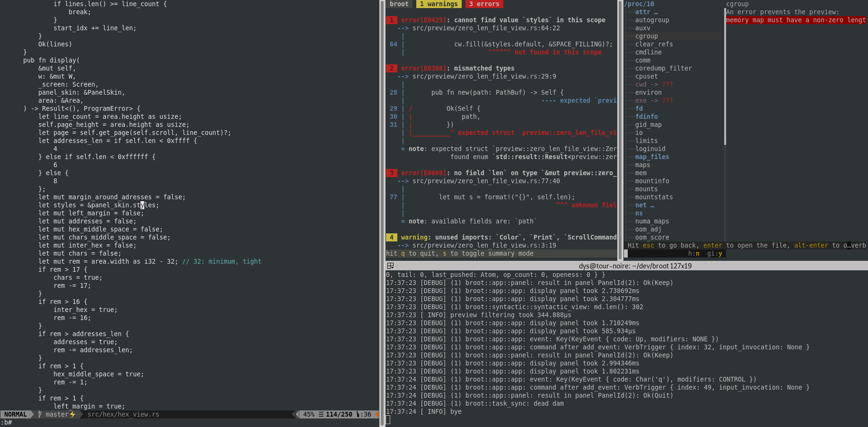This screenshot has height=427, width=868.
Task: Click the red error badge numbered 1
Action: 392,20
